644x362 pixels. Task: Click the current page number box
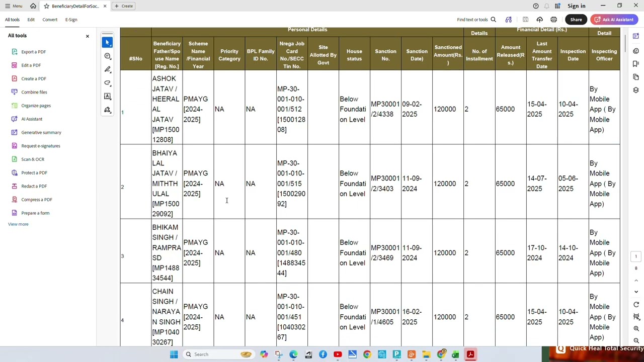coord(636,257)
